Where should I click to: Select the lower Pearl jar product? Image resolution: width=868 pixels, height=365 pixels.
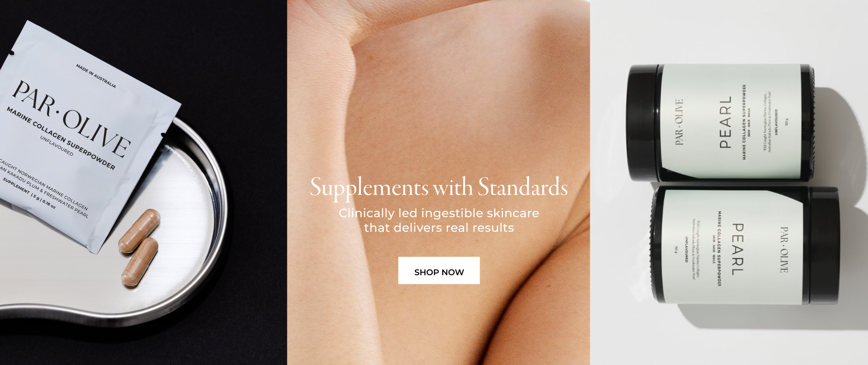point(745,245)
